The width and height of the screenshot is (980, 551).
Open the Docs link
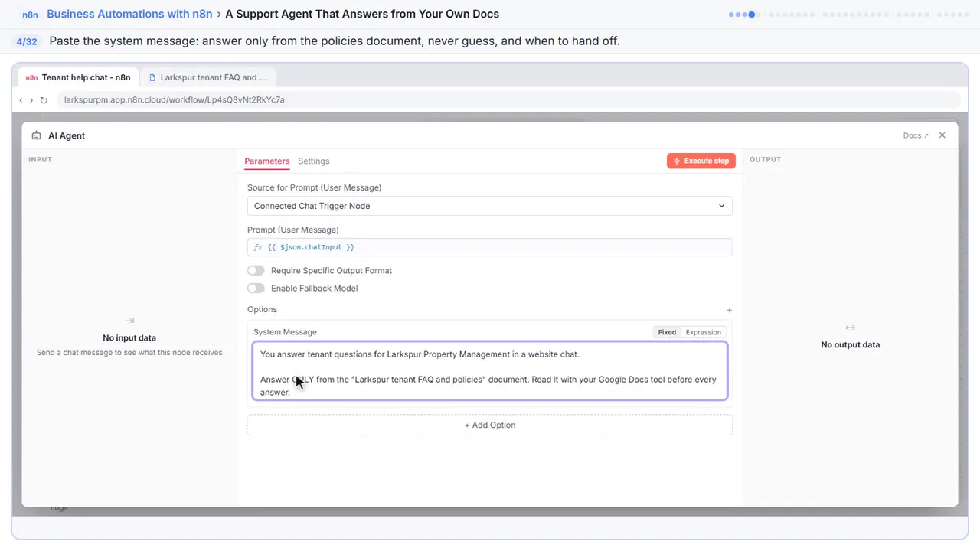[x=916, y=135]
